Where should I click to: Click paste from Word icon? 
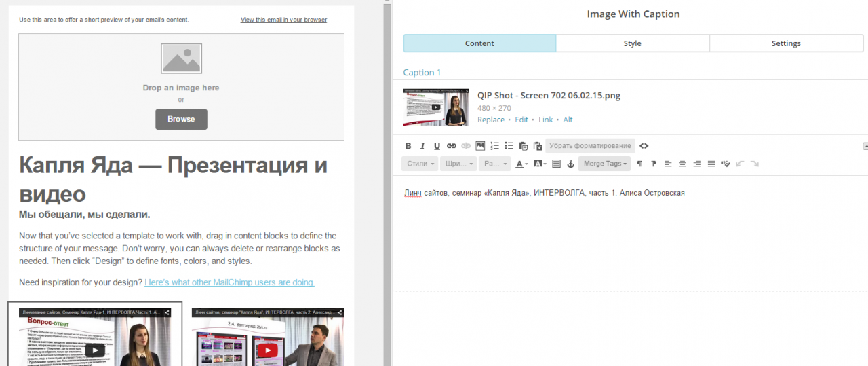538,146
